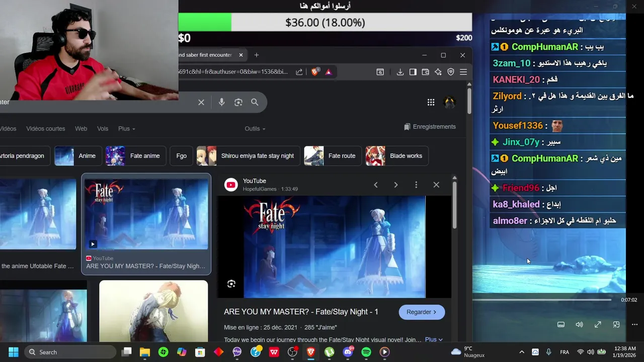This screenshot has height=362, width=644.
Task: Select the 'saber first encounter' browser tab
Action: coord(211,55)
